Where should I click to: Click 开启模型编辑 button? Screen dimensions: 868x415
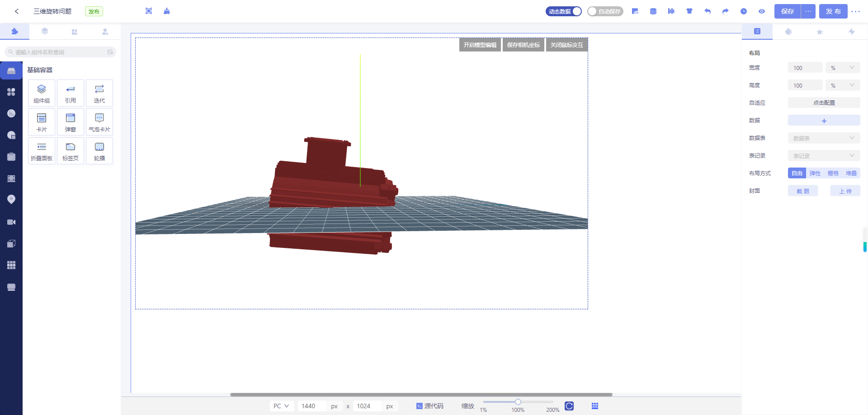click(480, 45)
